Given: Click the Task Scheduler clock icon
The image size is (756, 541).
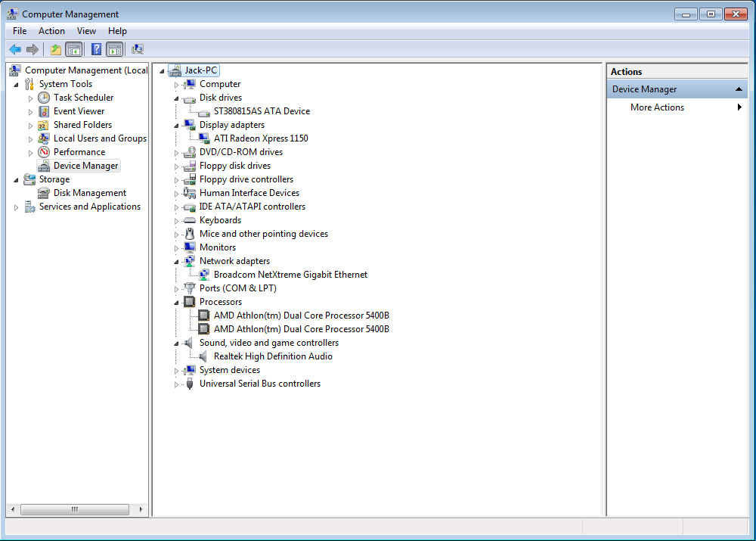Looking at the screenshot, I should [x=44, y=98].
